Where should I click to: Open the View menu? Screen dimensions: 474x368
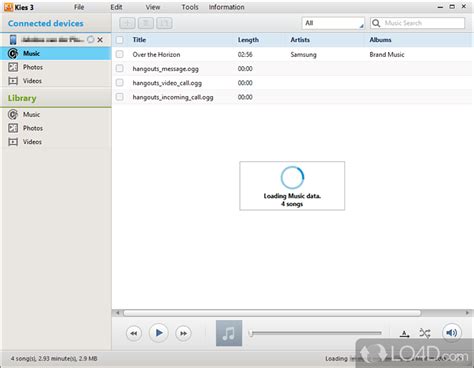(153, 7)
